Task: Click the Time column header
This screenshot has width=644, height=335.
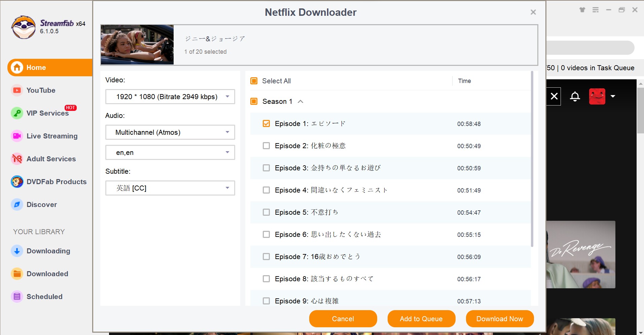Action: pos(464,81)
